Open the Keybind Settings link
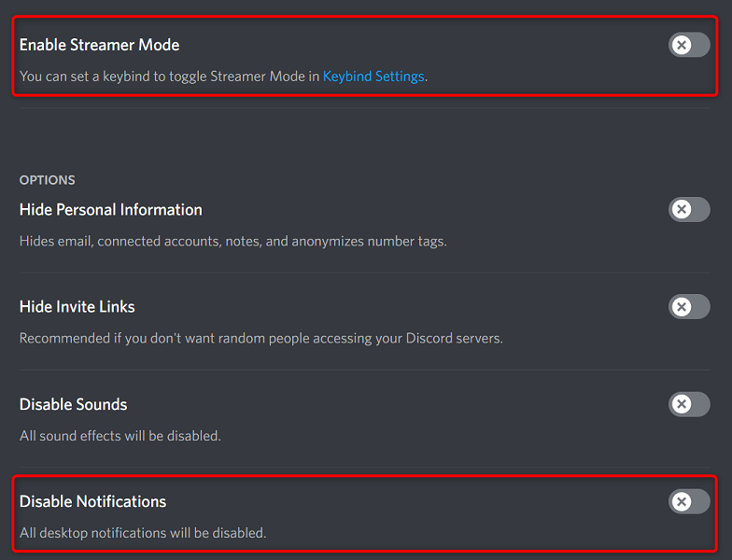The height and width of the screenshot is (560, 732). pyautogui.click(x=373, y=77)
